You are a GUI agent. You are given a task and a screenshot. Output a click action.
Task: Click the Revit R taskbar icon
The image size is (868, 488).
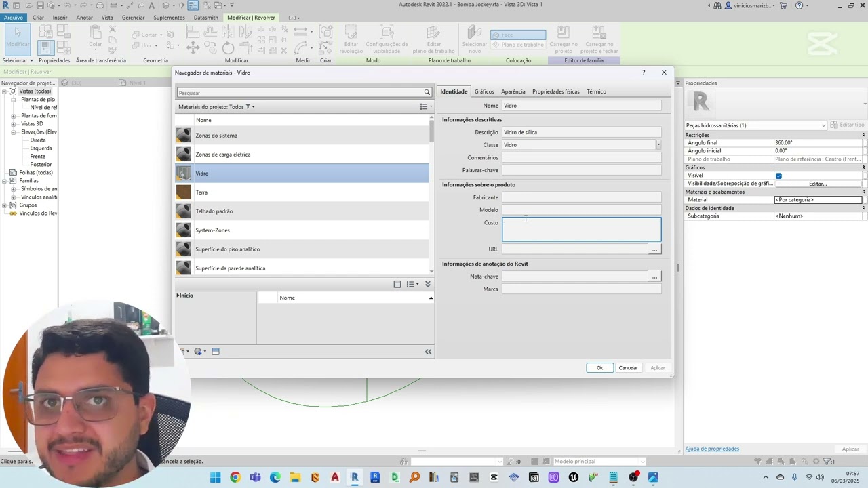pos(355,477)
